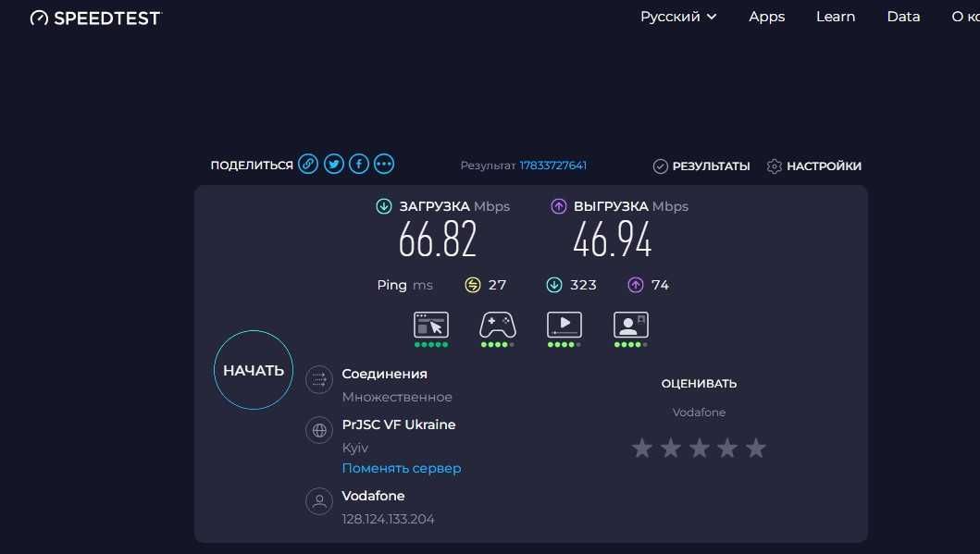Rate Vodafone two stars

click(x=671, y=448)
